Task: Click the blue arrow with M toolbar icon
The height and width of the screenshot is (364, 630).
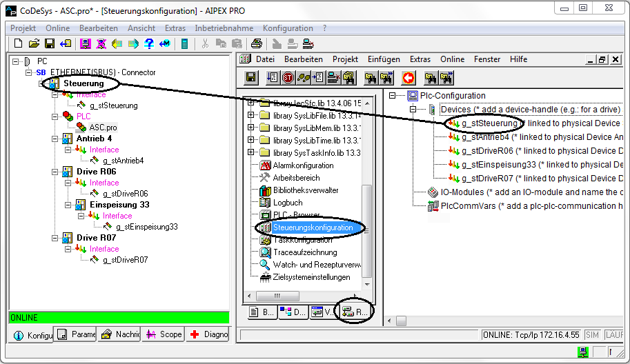Action: (x=165, y=43)
